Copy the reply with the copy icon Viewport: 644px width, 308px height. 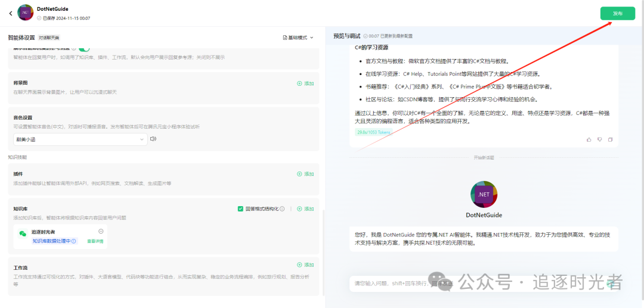tap(611, 139)
